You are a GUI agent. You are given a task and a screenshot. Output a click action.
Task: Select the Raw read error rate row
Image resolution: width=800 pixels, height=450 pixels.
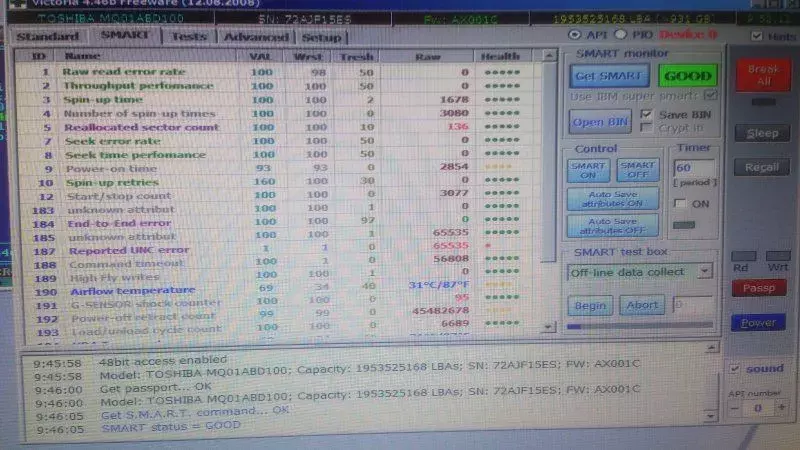[278, 72]
